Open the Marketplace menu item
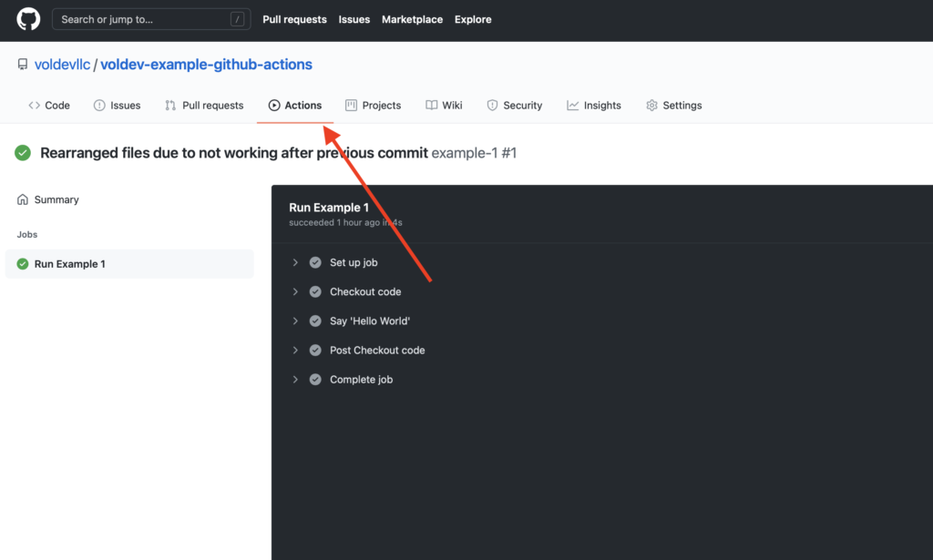Screen dimensions: 933x560 pyautogui.click(x=412, y=18)
